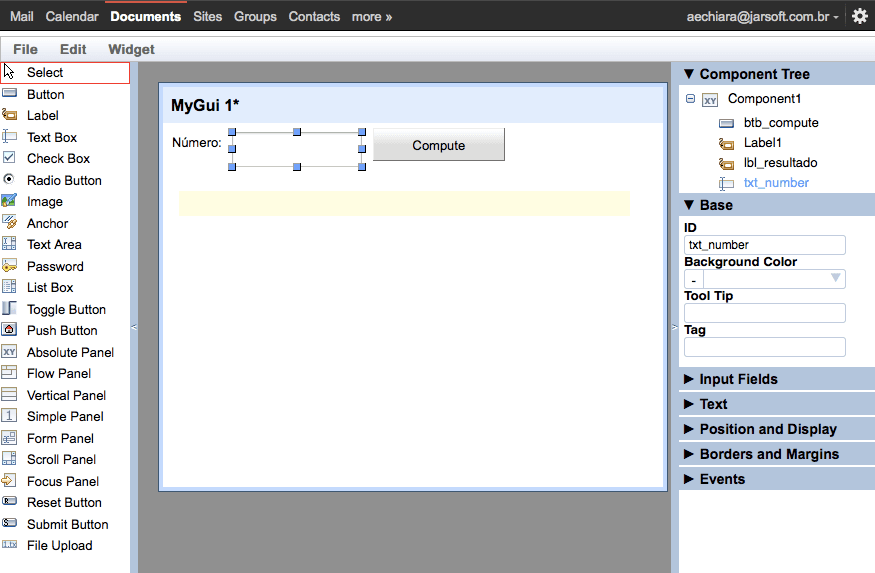Click the selected text box on canvas
875x573 pixels.
coord(297,150)
